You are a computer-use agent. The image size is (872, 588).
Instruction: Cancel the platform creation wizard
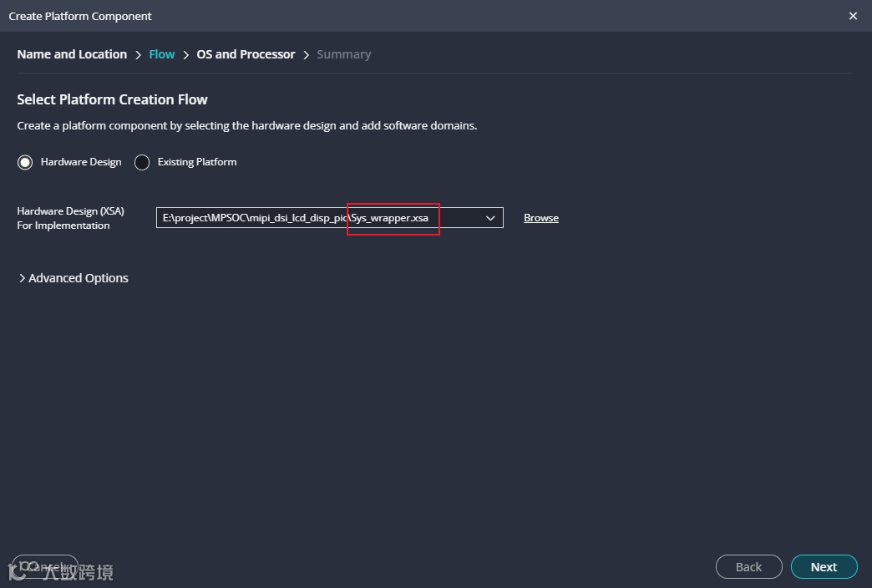click(45, 567)
